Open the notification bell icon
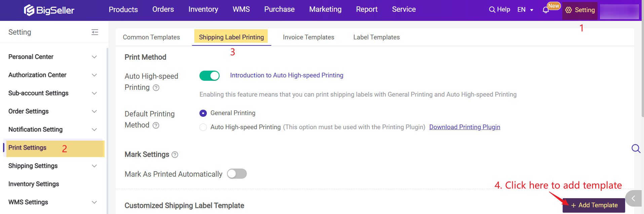644x214 pixels. pyautogui.click(x=546, y=10)
